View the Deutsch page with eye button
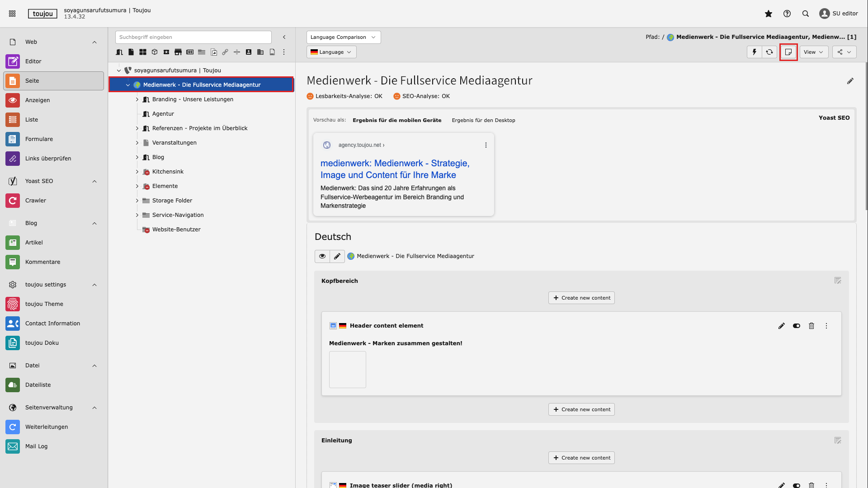 [x=322, y=256]
